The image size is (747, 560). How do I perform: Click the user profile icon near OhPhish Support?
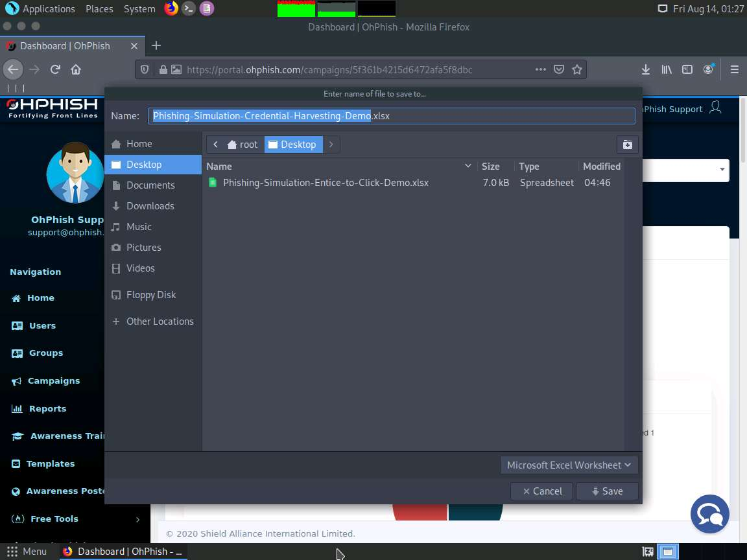[x=715, y=107]
